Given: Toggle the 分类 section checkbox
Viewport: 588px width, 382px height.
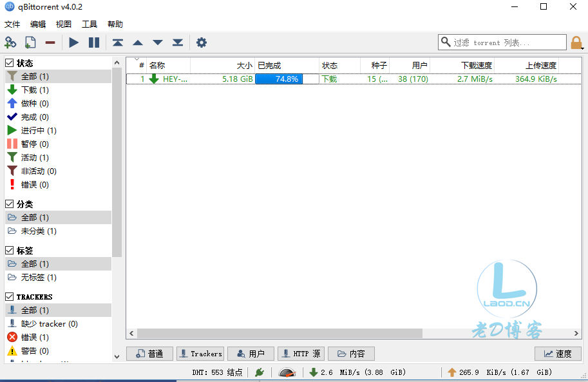Looking at the screenshot, I should click(x=10, y=204).
